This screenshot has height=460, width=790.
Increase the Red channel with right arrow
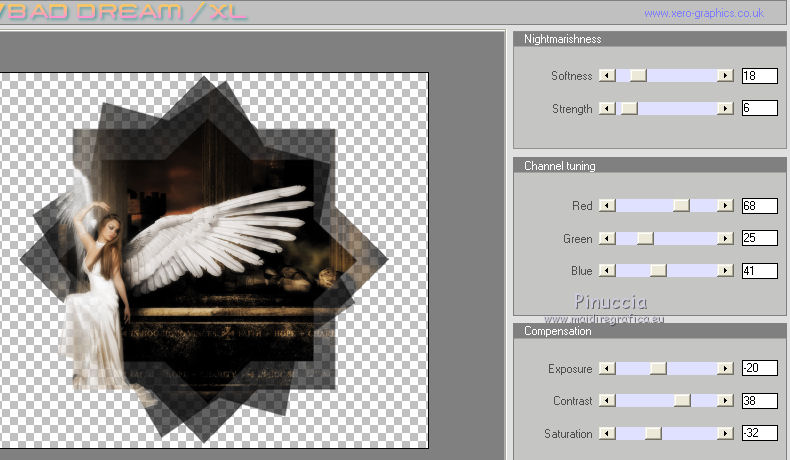pyautogui.click(x=725, y=206)
